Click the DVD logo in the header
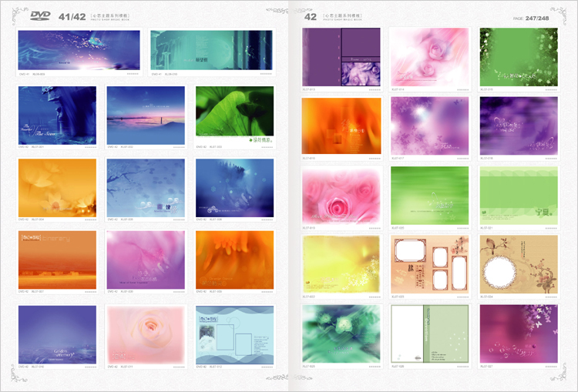The image size is (578, 392). [x=40, y=15]
